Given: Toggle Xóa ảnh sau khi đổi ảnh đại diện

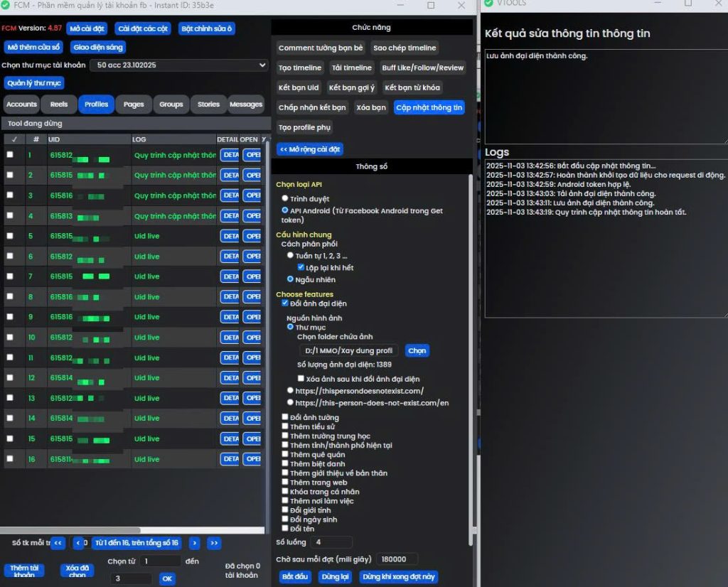Looking at the screenshot, I should click(301, 379).
